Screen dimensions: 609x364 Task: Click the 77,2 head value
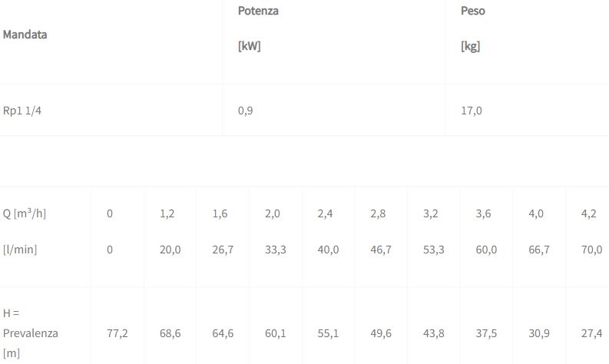117,333
